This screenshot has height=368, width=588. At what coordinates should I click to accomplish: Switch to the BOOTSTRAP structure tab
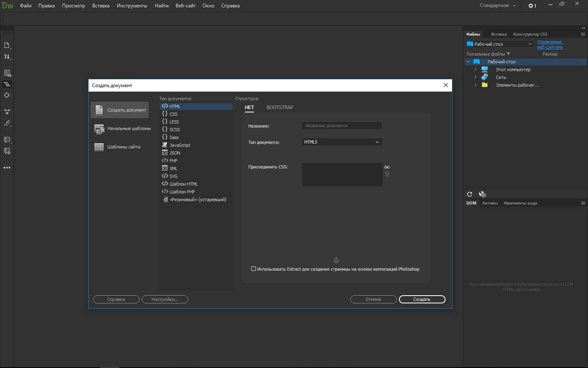pos(280,108)
